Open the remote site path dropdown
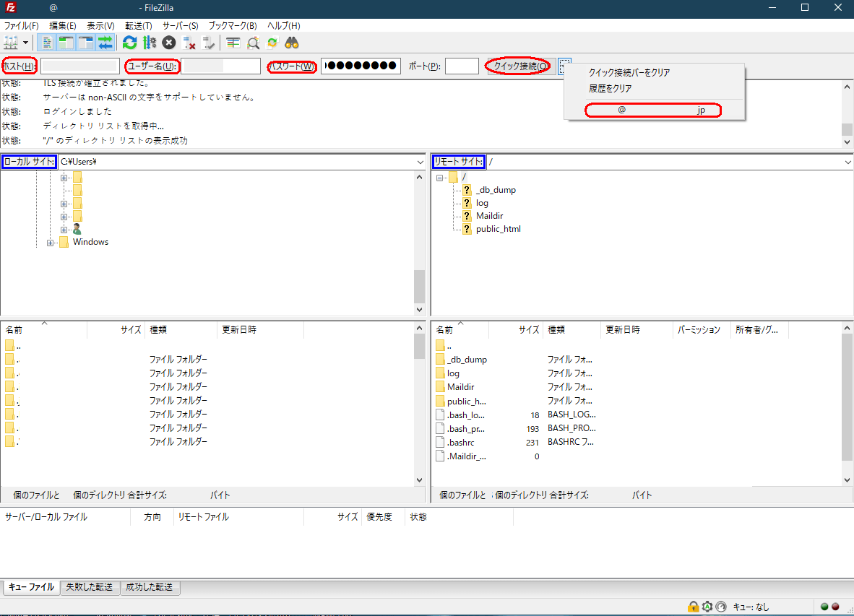 point(848,162)
